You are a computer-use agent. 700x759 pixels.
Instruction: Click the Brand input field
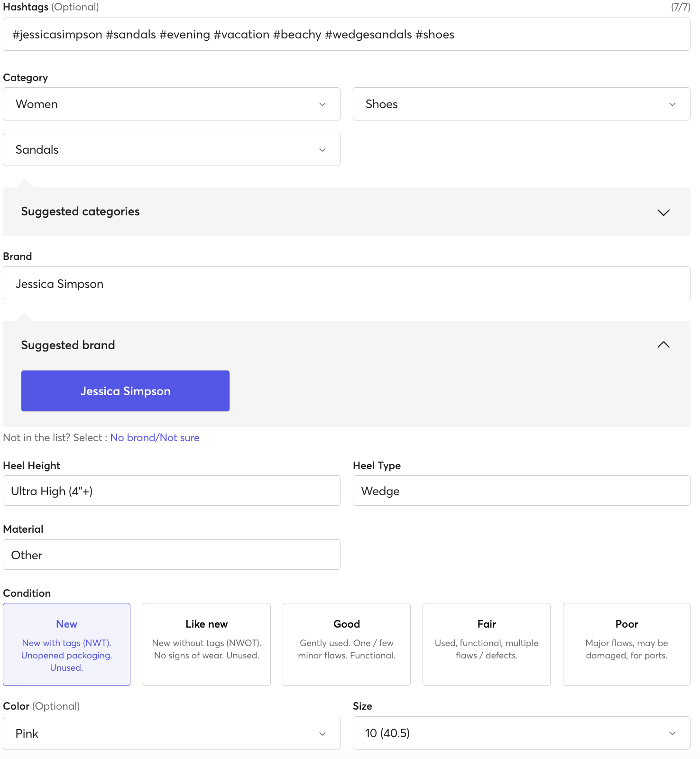[346, 283]
